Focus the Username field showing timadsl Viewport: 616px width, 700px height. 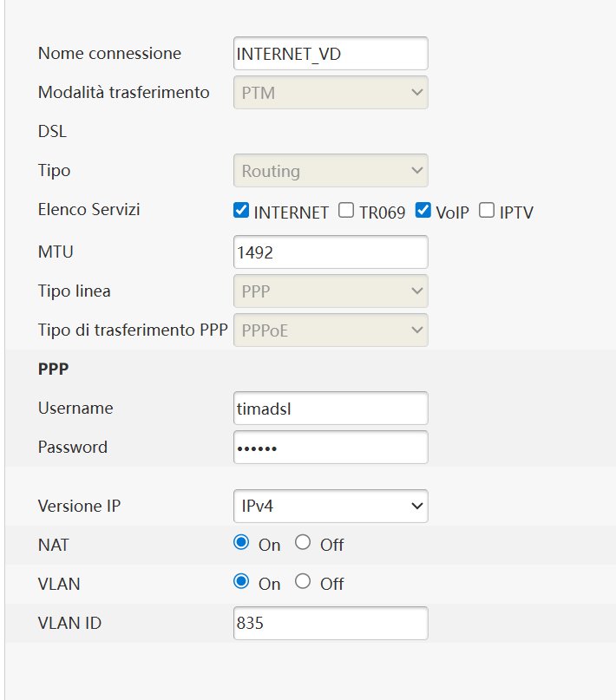331,409
